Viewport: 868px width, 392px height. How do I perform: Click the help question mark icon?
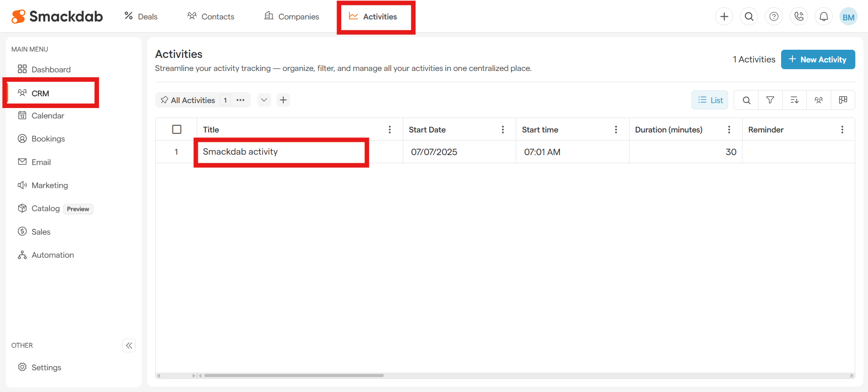click(774, 17)
